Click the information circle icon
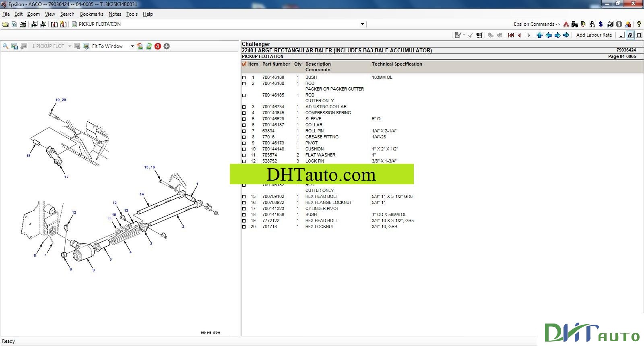 (619, 24)
